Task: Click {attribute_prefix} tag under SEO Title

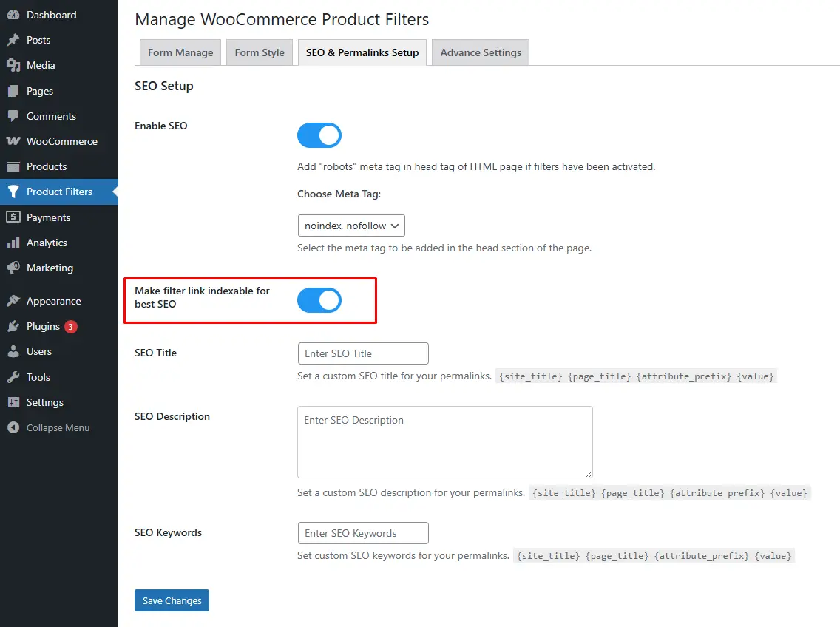Action: 683,376
